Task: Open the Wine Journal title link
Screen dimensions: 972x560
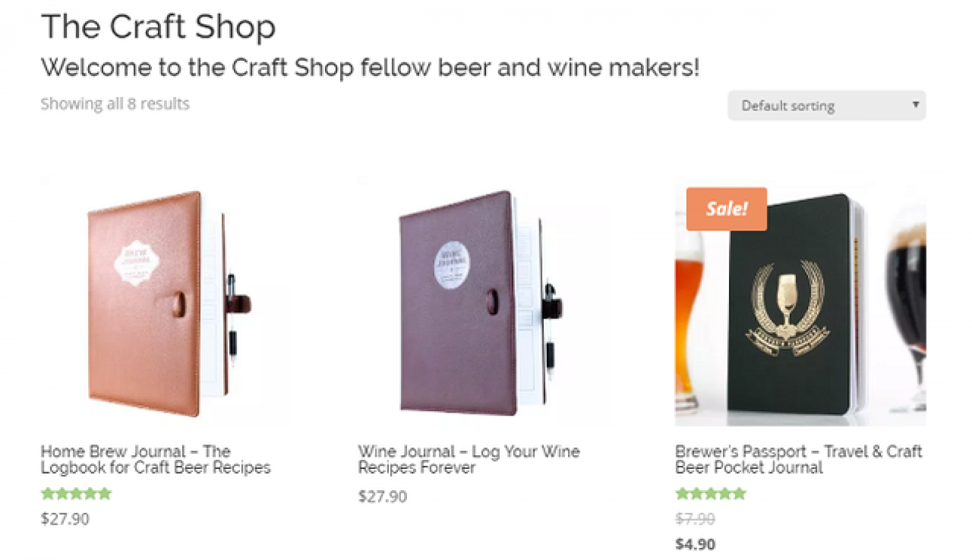Action: [468, 459]
